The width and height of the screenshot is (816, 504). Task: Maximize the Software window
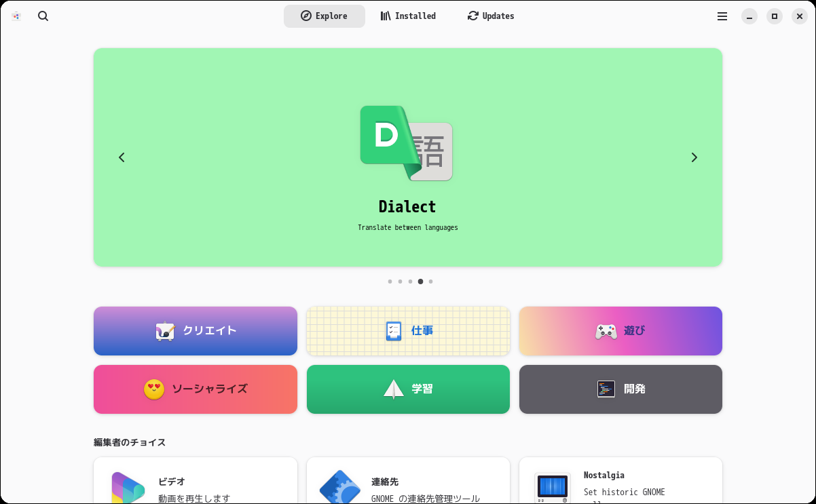click(x=775, y=16)
